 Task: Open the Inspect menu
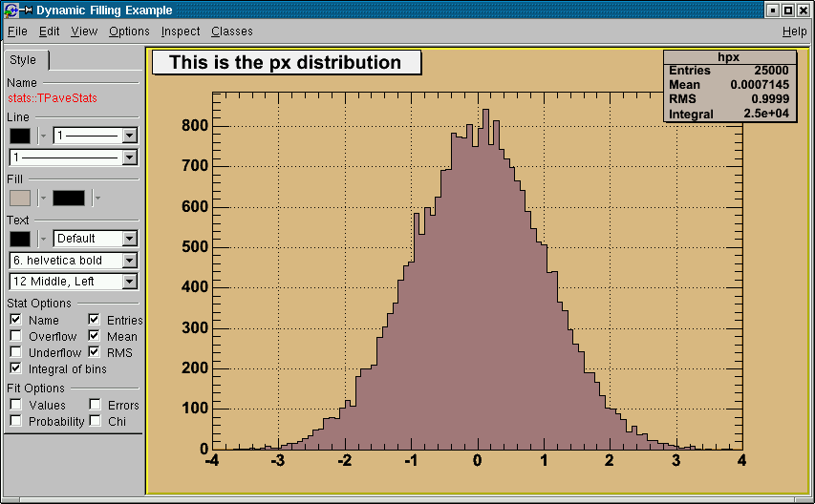(181, 31)
